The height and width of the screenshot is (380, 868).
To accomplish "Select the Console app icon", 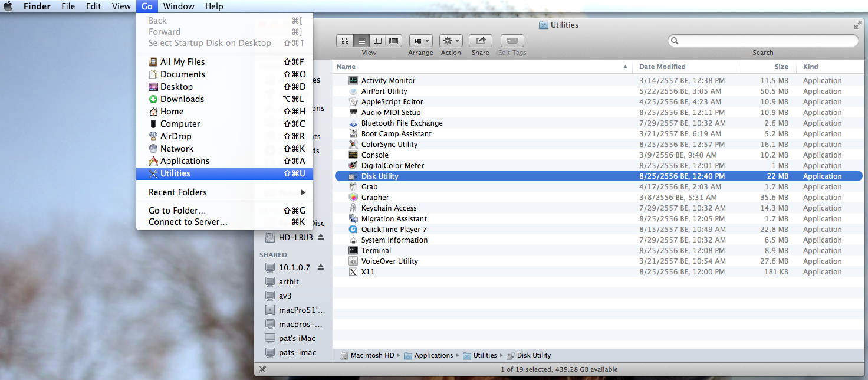I will 353,155.
